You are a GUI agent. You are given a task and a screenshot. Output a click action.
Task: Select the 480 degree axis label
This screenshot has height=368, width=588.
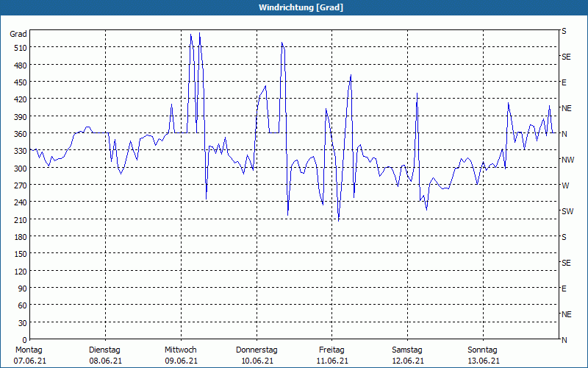(x=21, y=66)
